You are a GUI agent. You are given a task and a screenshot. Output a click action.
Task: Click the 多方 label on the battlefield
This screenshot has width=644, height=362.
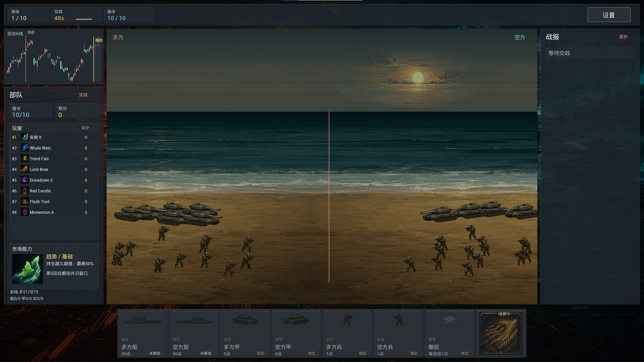(118, 37)
